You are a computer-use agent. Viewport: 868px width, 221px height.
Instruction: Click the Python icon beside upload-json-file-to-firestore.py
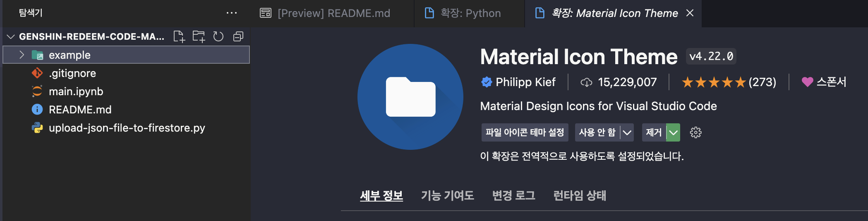point(37,128)
